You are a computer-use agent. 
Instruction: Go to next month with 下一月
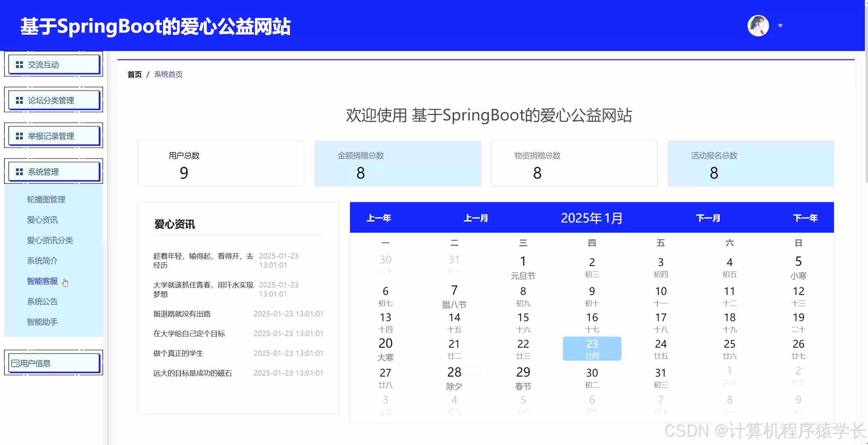pyautogui.click(x=708, y=218)
